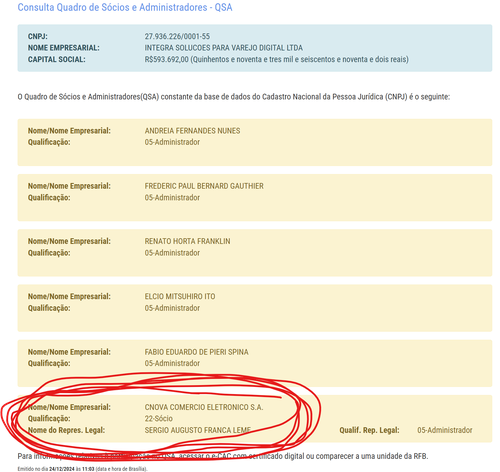Click the name RENATO HORTA FRANKLIN
The width and height of the screenshot is (500, 472).
click(187, 241)
